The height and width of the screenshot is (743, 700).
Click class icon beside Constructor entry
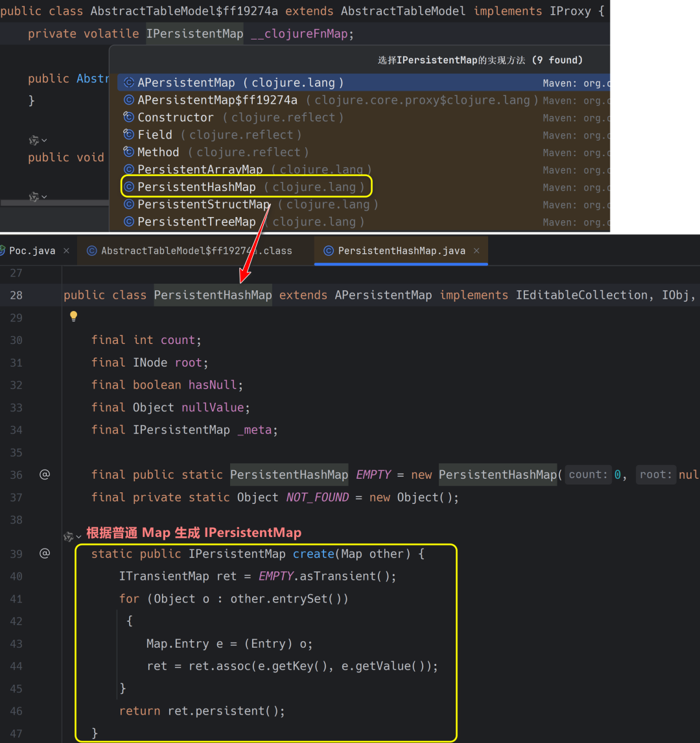point(128,117)
